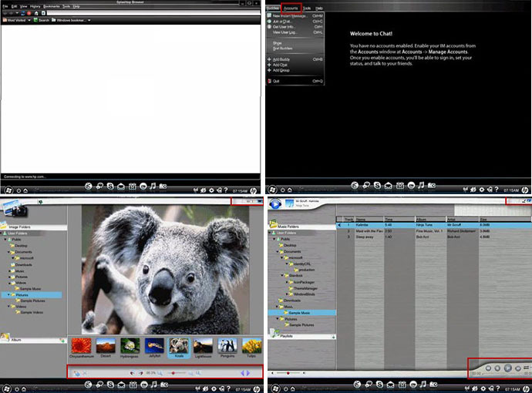The image size is (532, 393).
Task: Click the Skype launcher icon below chat window
Action: click(377, 185)
